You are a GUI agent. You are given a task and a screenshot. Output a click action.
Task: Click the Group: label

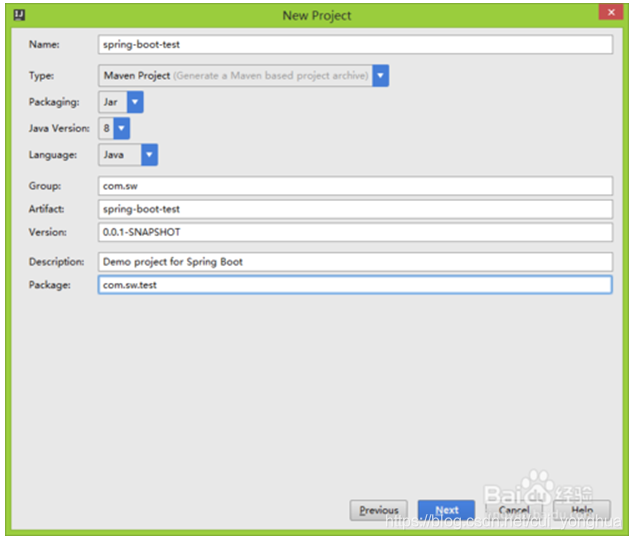pos(45,186)
